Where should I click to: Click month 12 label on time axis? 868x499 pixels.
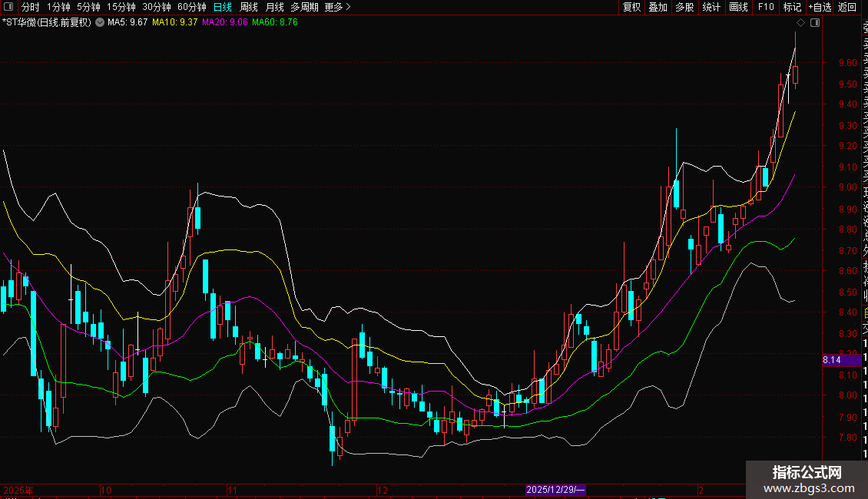tap(383, 490)
